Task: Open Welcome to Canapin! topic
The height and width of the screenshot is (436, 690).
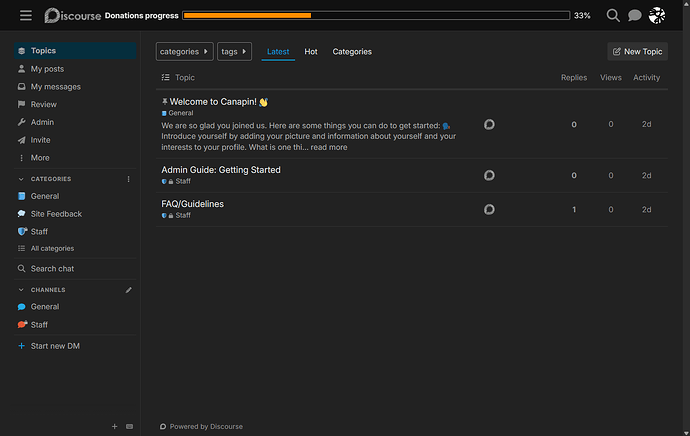Action: (x=213, y=102)
